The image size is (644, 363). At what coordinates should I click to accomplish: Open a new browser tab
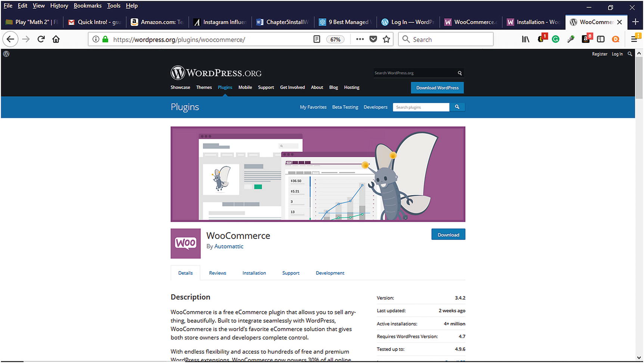(635, 22)
